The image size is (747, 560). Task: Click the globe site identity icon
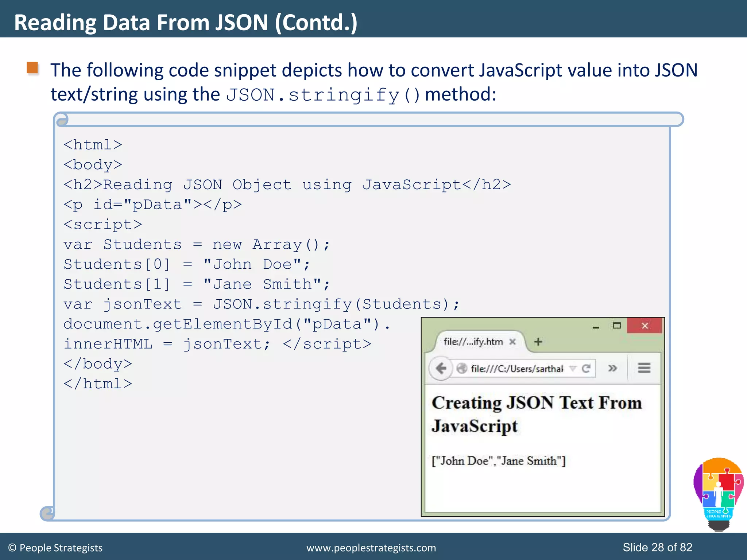click(462, 369)
